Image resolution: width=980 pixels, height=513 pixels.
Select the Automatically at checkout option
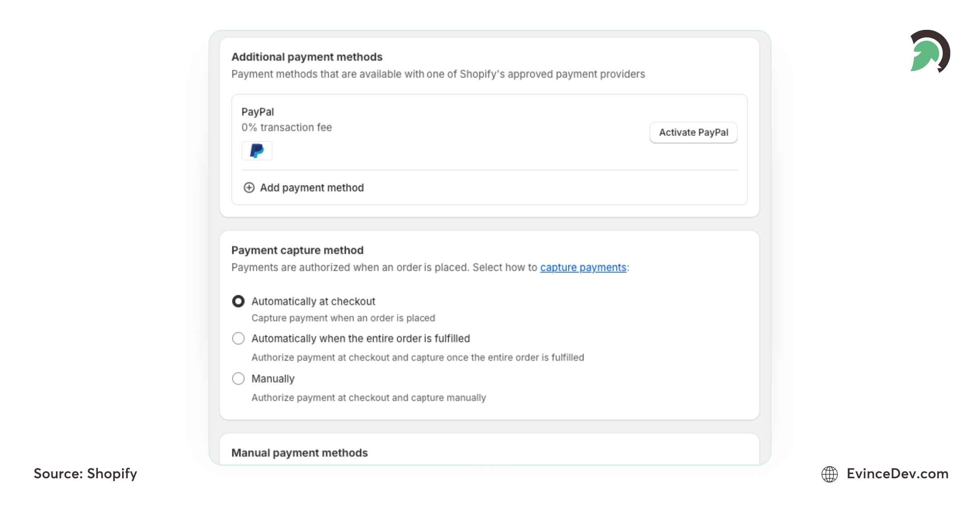238,301
